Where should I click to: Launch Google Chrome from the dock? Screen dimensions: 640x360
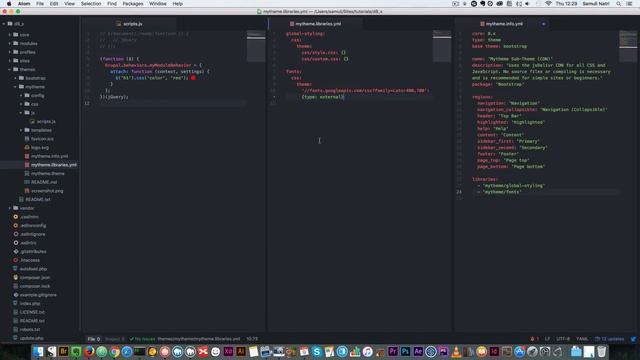(114, 351)
